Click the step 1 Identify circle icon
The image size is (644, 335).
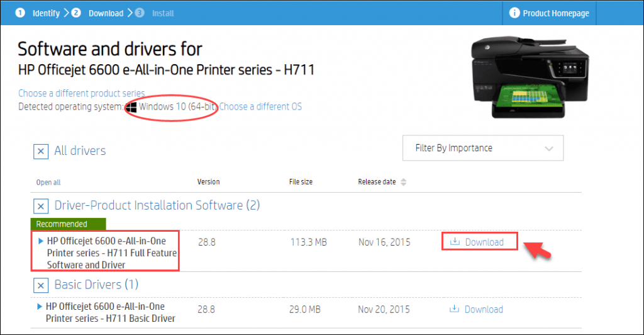tap(19, 13)
